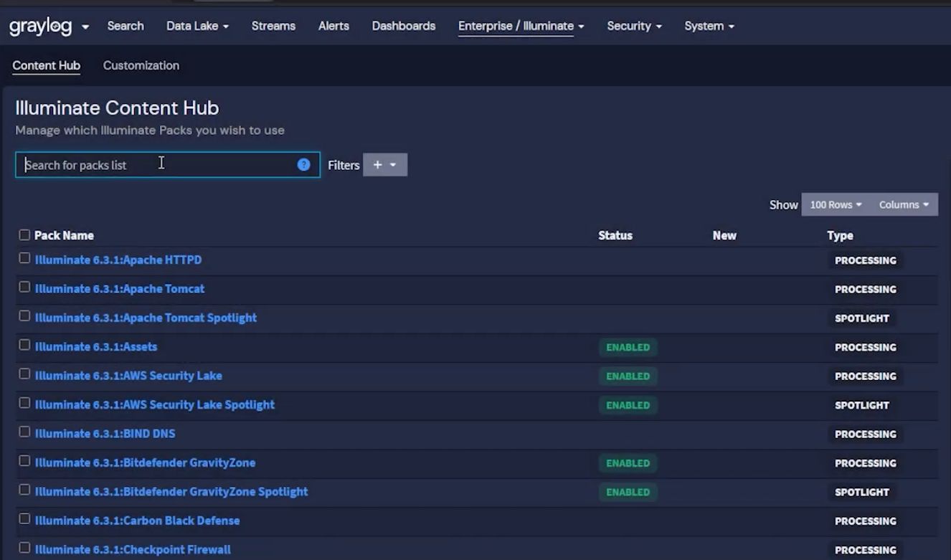Image resolution: width=951 pixels, height=560 pixels.
Task: Open the search help question mark icon
Action: (303, 165)
